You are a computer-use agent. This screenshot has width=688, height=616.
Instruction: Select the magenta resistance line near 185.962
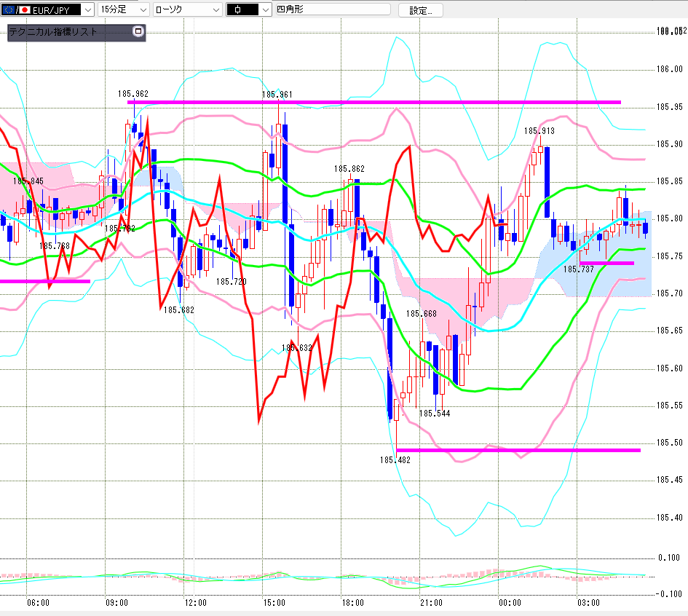tap(373, 102)
